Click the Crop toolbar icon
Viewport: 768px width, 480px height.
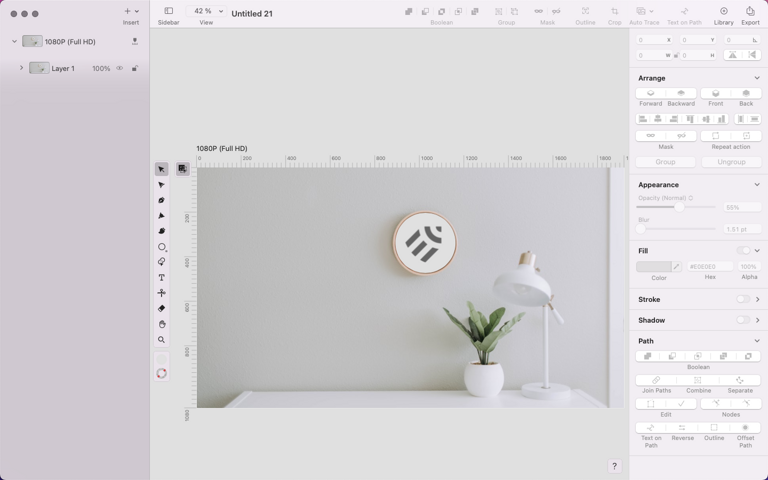click(614, 11)
